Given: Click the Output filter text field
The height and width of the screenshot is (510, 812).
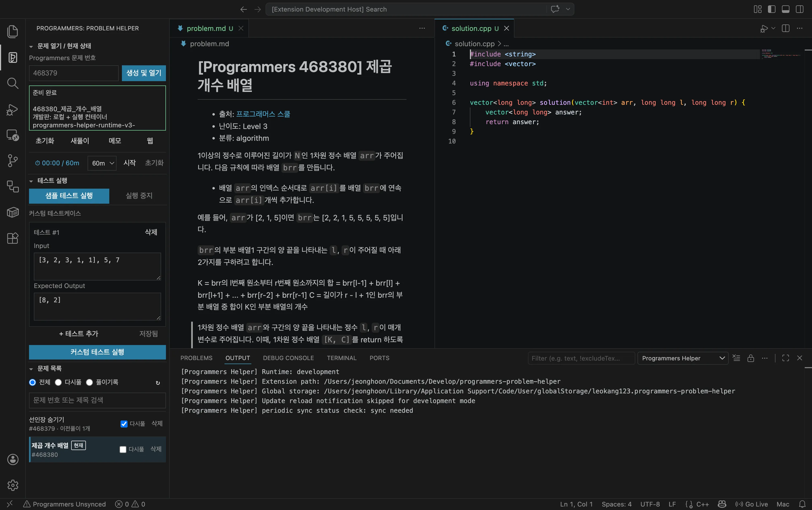Looking at the screenshot, I should [x=581, y=358].
